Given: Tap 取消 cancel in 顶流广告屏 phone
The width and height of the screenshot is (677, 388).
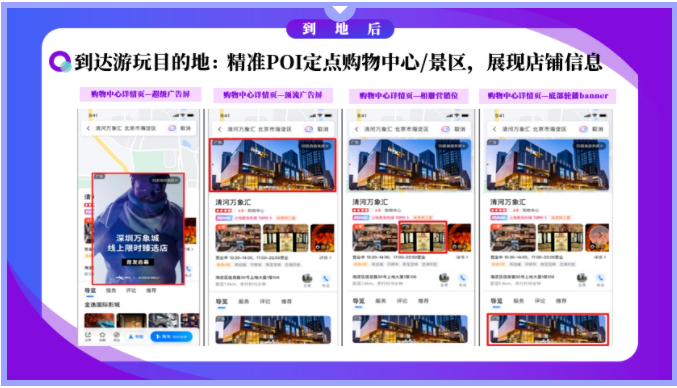Looking at the screenshot, I should [323, 129].
